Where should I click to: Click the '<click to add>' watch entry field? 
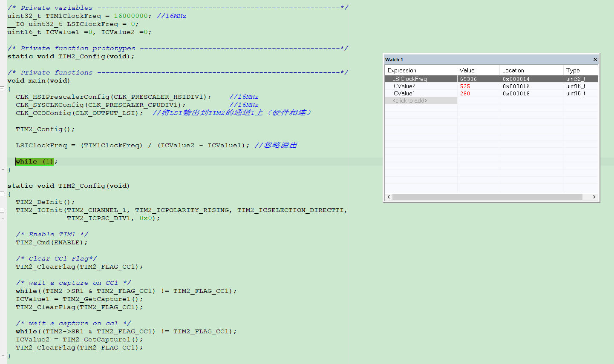[x=421, y=100]
